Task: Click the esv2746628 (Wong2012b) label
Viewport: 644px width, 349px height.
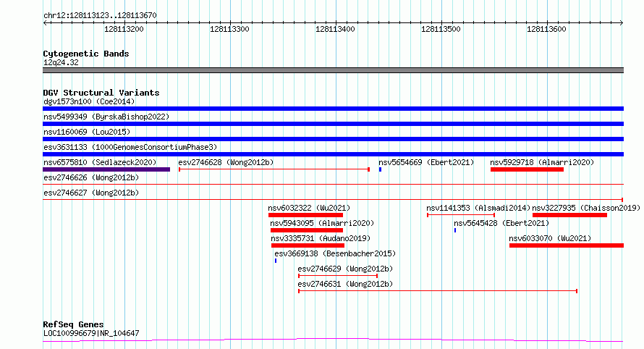Action: point(226,162)
